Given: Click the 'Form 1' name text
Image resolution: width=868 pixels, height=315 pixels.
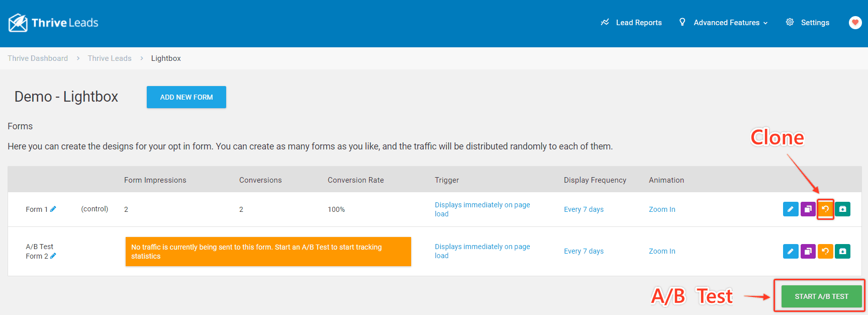Looking at the screenshot, I should coord(37,209).
